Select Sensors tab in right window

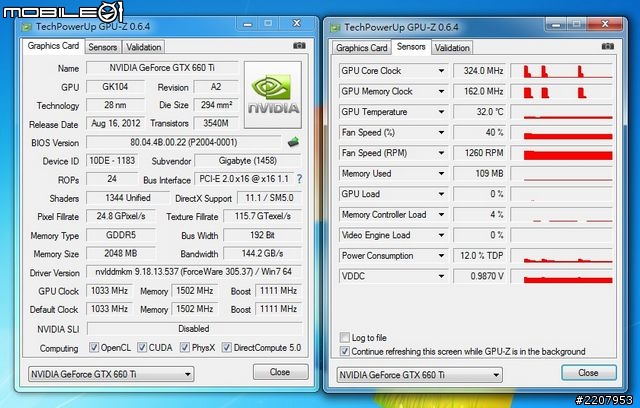(x=411, y=47)
